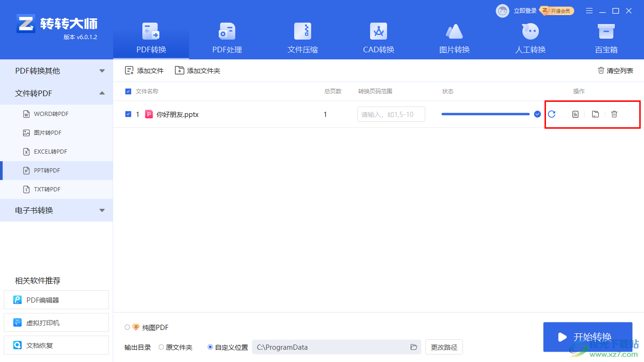Screen dimensions: 644x362
Task: Click the 你好朋友.pptx file name
Action: pos(178,114)
